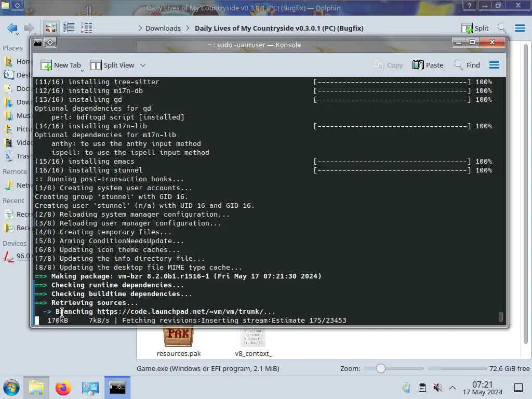Select Network icon under Remote
Screen dimensions: 532x399
point(8,185)
